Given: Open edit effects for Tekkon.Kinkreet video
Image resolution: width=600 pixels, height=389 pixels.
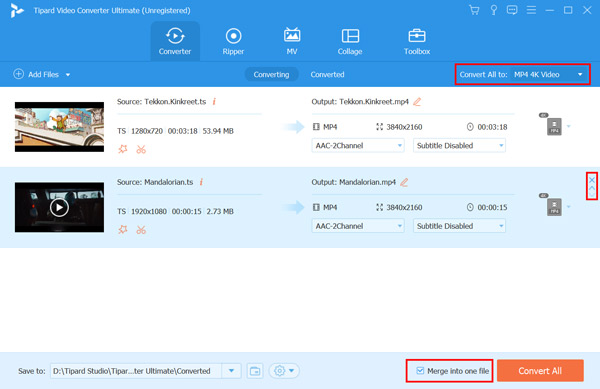Looking at the screenshot, I should 123,149.
